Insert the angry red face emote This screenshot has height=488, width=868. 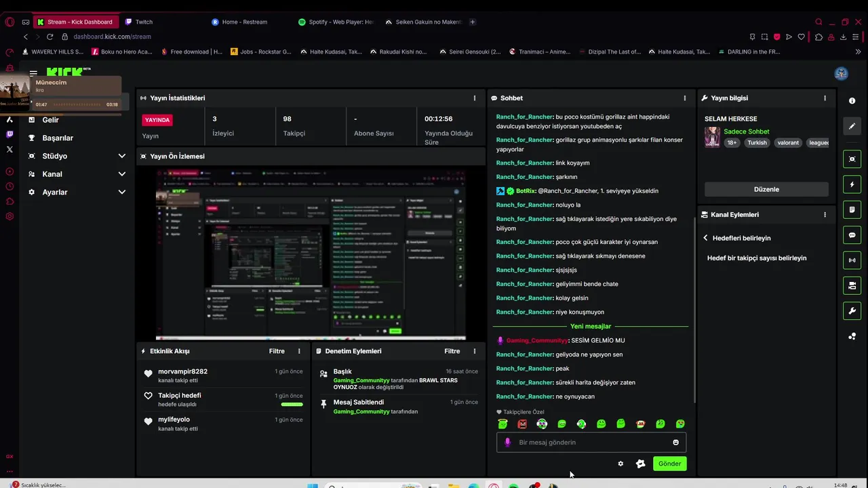[x=522, y=424]
